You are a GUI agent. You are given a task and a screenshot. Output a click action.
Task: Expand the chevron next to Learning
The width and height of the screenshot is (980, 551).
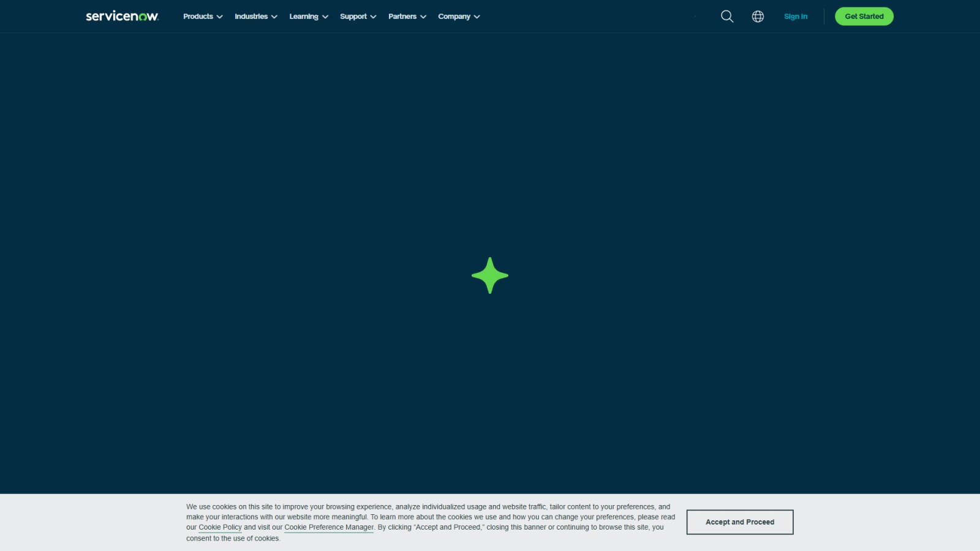coord(325,17)
